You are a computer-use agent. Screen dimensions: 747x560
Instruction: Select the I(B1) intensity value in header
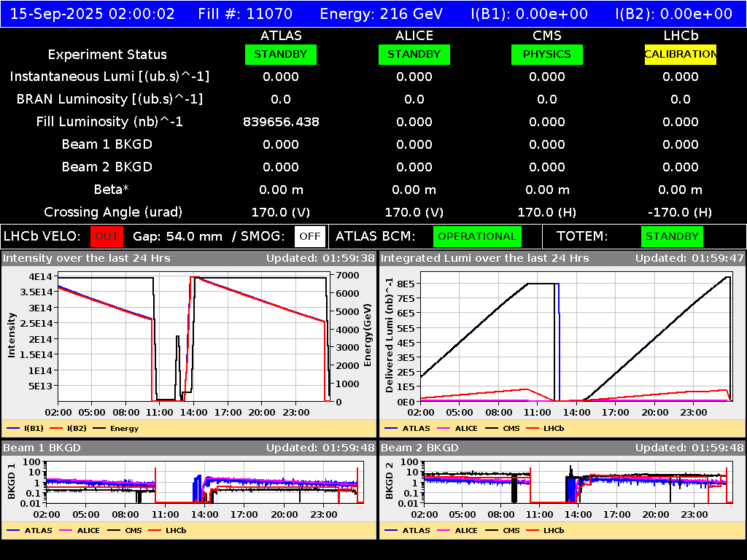pyautogui.click(x=530, y=13)
